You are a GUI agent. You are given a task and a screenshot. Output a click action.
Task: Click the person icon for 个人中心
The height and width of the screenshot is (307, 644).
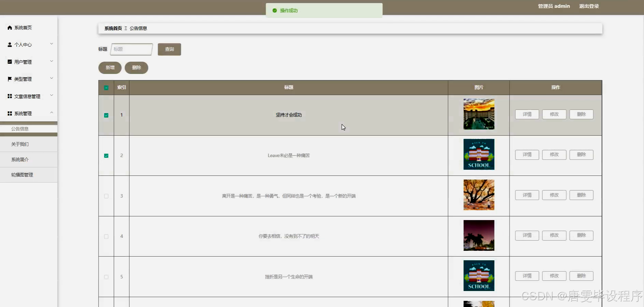tap(10, 45)
